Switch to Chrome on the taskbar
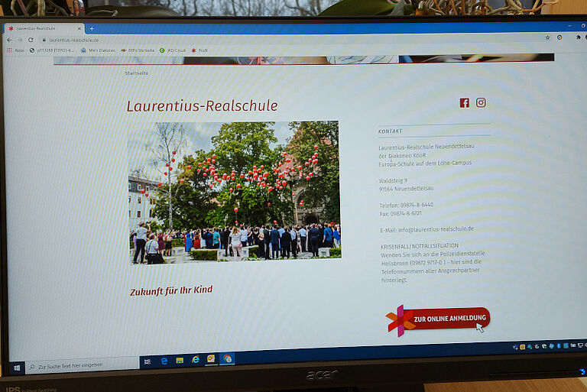This screenshot has height=392, width=587. [227, 358]
